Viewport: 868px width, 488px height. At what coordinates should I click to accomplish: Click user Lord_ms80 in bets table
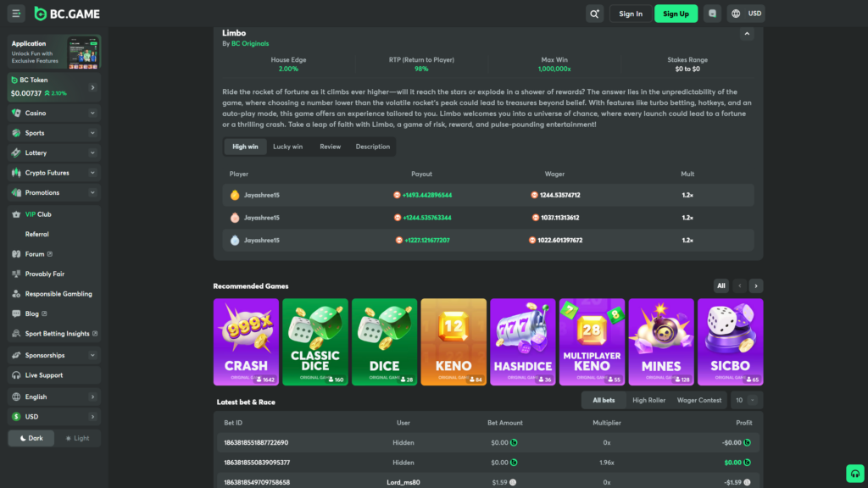403,482
